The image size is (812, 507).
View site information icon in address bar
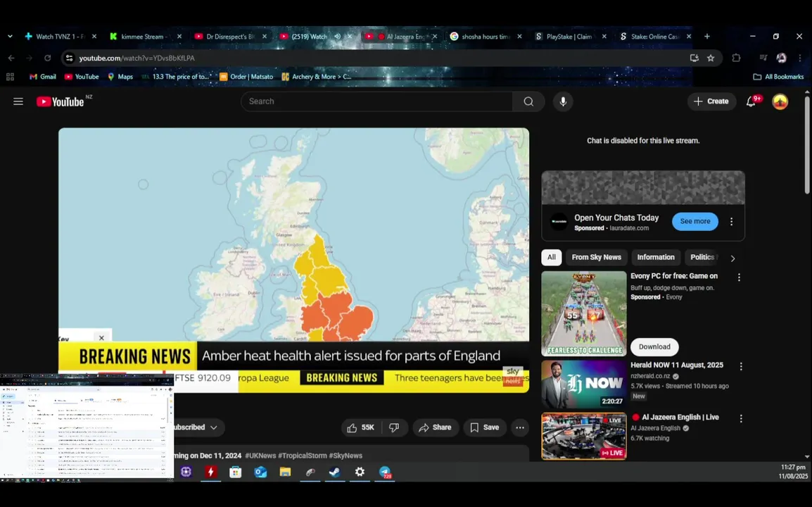70,58
